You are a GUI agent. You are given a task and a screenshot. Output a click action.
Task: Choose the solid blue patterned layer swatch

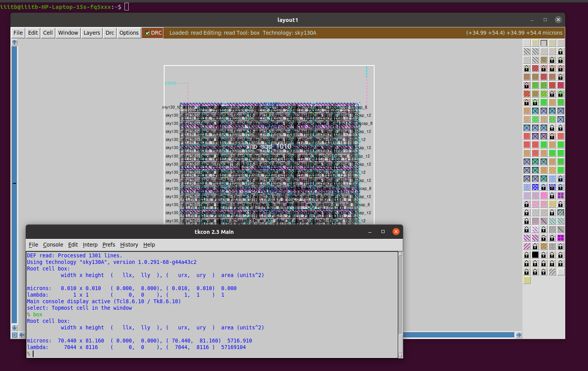535,187
